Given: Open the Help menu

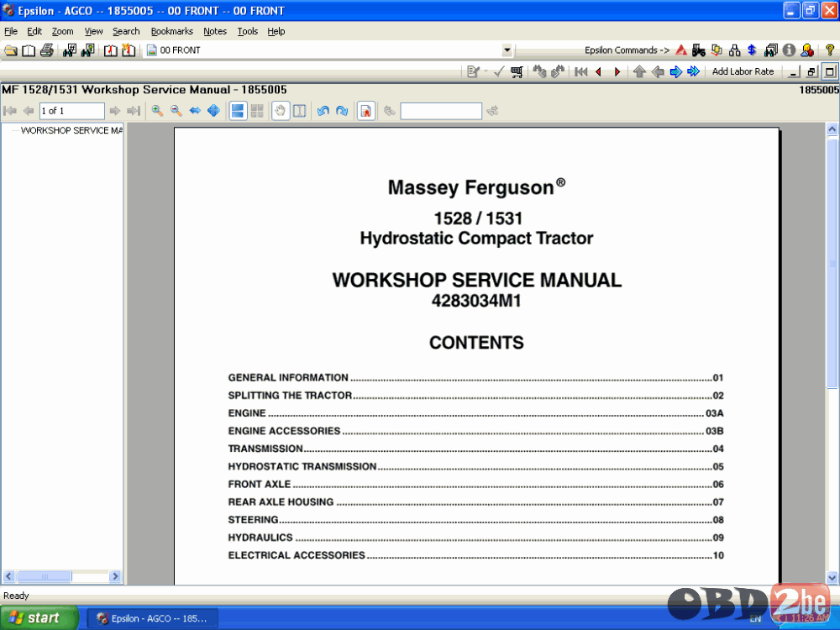Looking at the screenshot, I should coord(276,31).
